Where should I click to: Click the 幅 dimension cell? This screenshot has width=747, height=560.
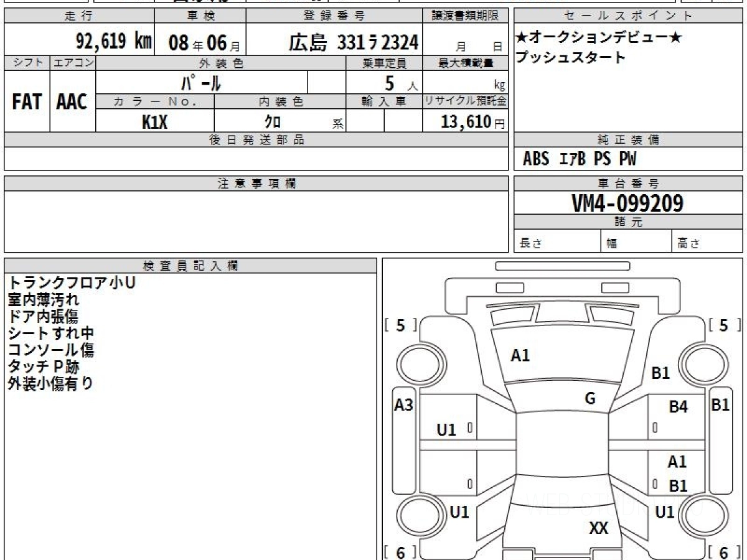coord(636,242)
